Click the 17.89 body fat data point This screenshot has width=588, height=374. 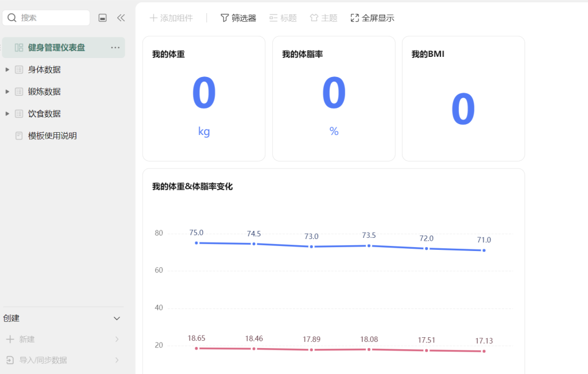click(x=311, y=350)
